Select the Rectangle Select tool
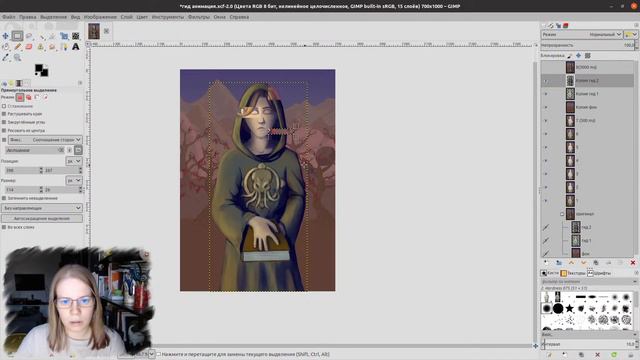 point(17,36)
